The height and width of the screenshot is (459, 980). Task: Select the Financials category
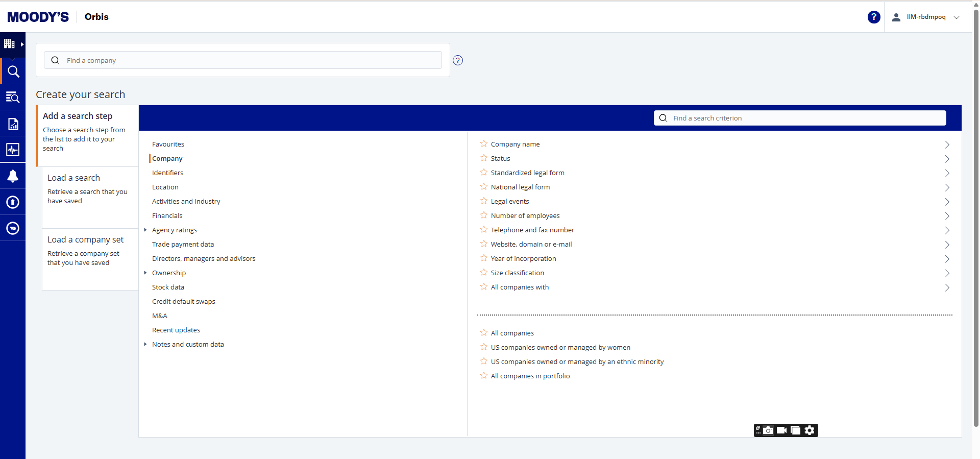click(x=167, y=216)
